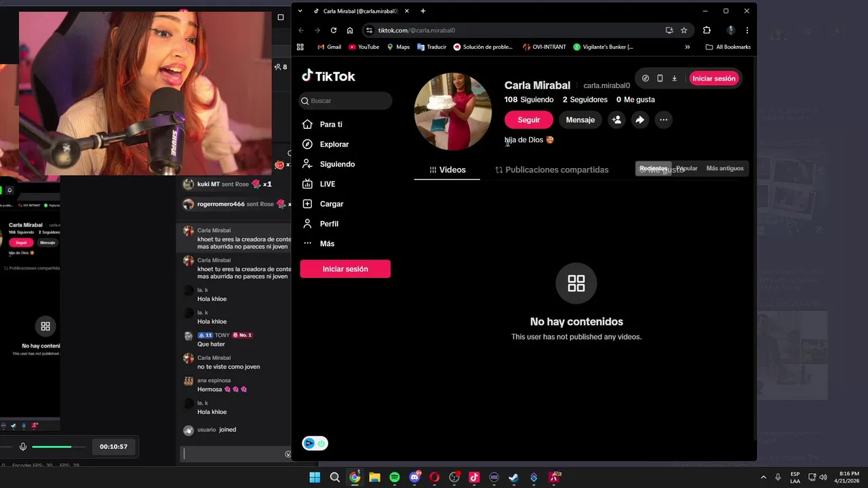This screenshot has height=488, width=868.
Task: Click the browser home icon
Action: click(x=350, y=30)
